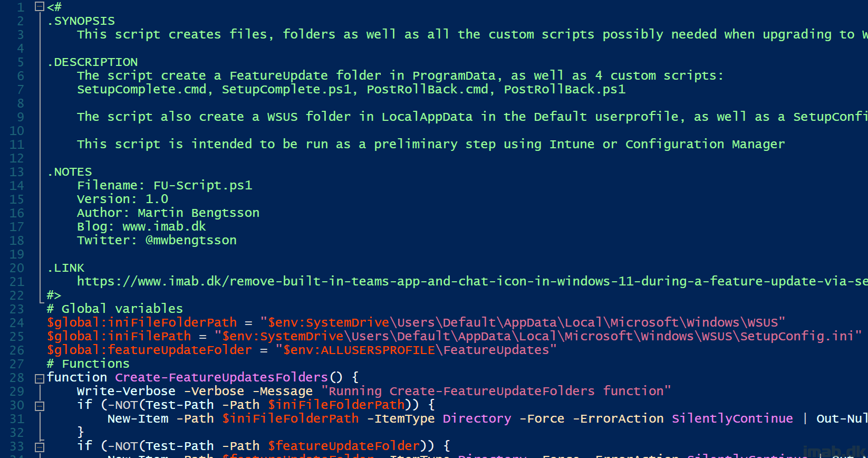Click the imab.dk URL in the LINK section
The width and height of the screenshot is (868, 458).
point(472,281)
